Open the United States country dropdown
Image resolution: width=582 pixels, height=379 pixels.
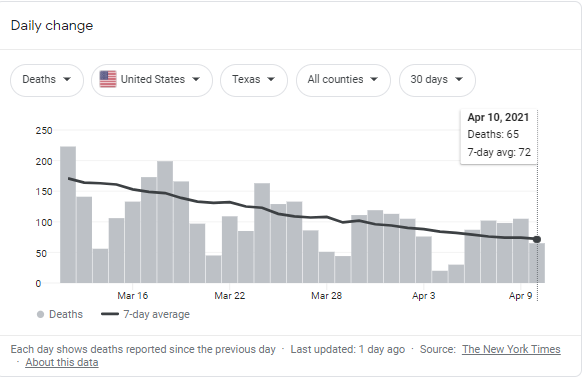tap(152, 80)
